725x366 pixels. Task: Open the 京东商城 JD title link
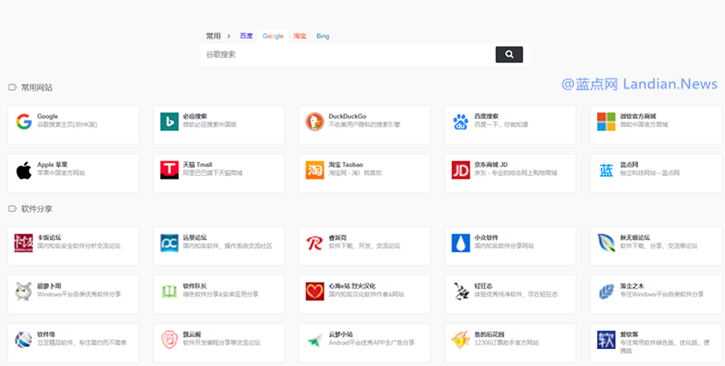coord(491,165)
